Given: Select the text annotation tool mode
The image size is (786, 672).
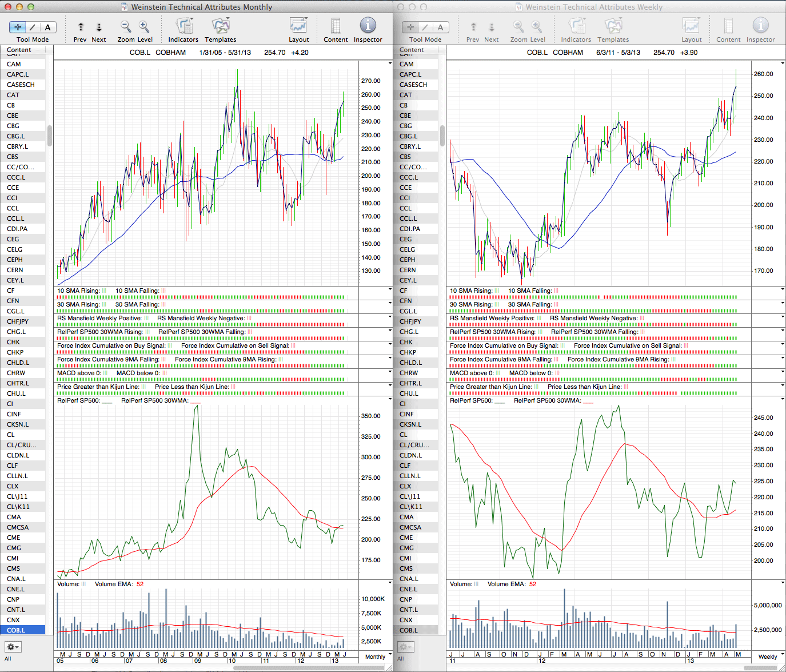Looking at the screenshot, I should 48,27.
